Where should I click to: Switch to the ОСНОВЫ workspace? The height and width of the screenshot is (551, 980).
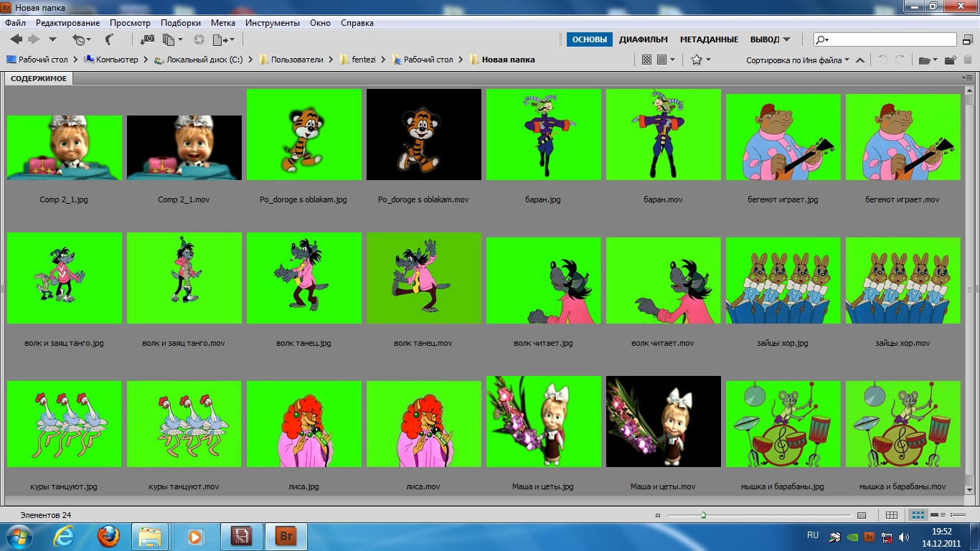589,39
